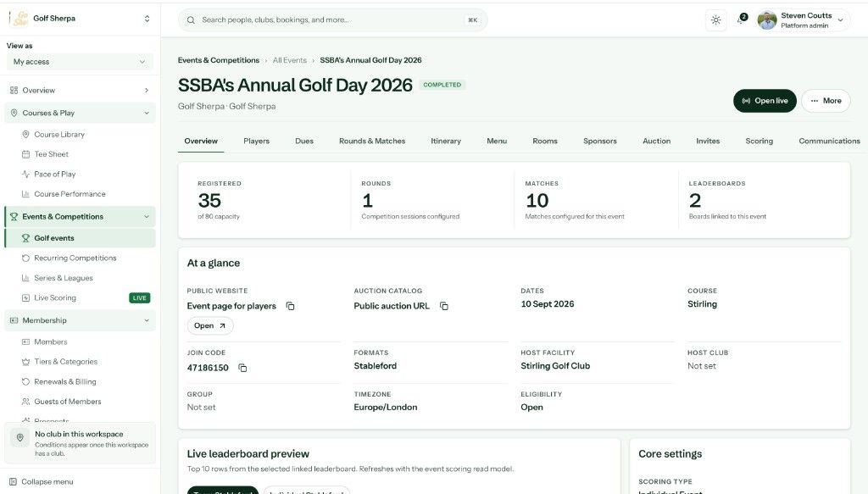This screenshot has height=494, width=868.
Task: Toggle the light/dark theme sun icon
Action: point(715,20)
